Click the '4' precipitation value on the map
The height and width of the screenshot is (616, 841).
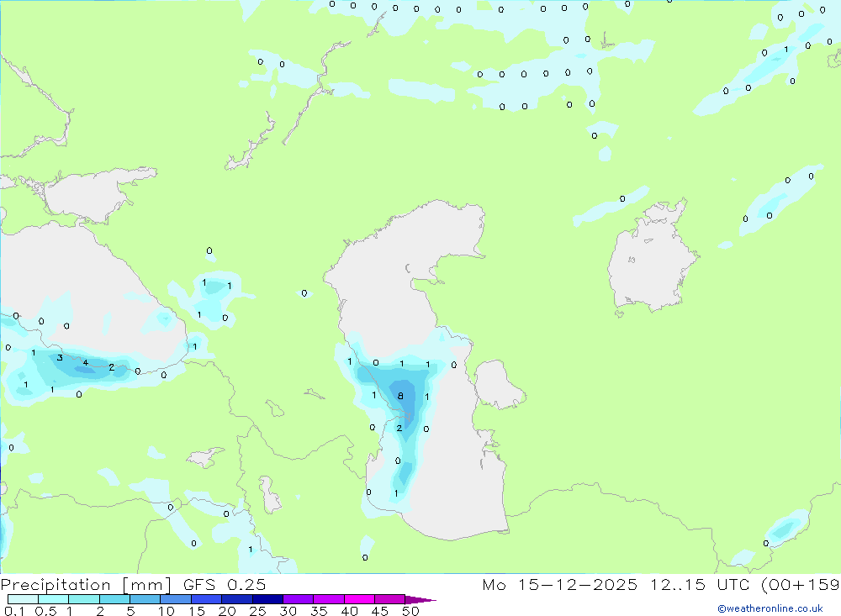click(x=85, y=363)
